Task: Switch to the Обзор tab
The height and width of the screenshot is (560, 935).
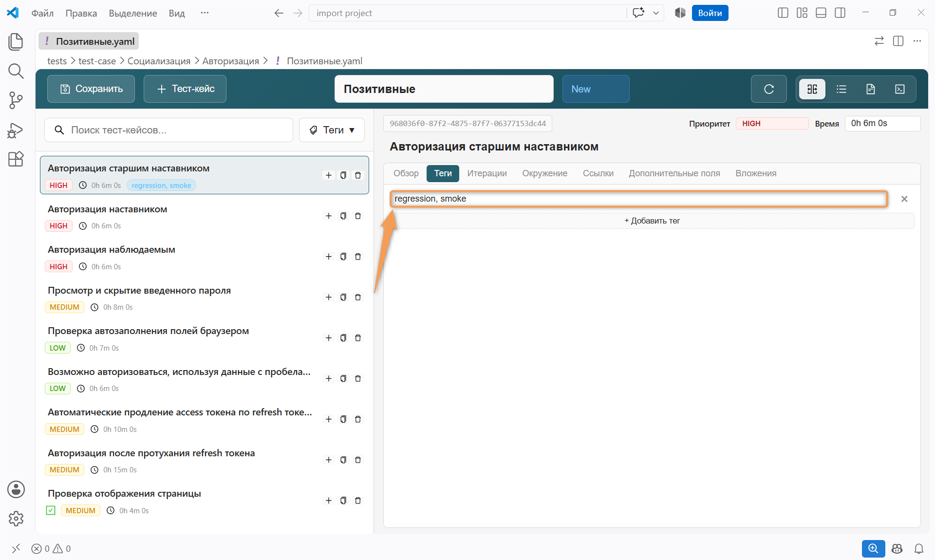Action: coord(406,173)
